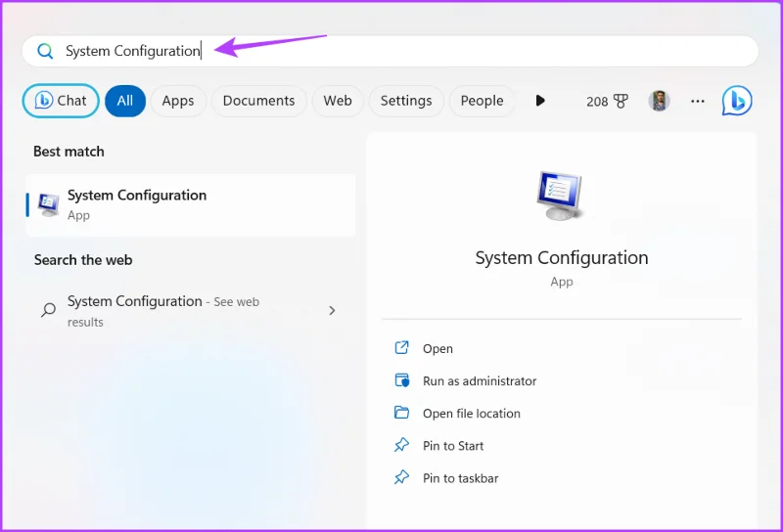
Task: Click the Search the web heading
Action: tap(83, 260)
